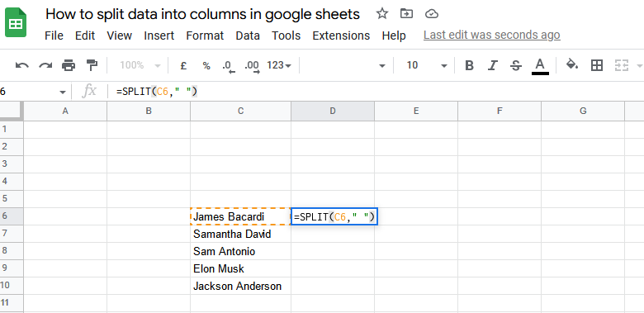
Task: Select the cell 'Elon Musk'
Action: coord(241,268)
